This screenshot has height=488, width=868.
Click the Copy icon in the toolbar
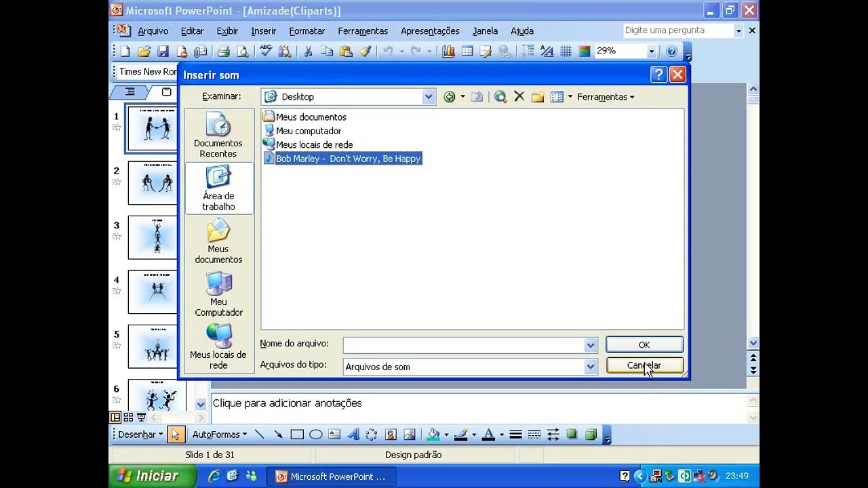(x=327, y=52)
